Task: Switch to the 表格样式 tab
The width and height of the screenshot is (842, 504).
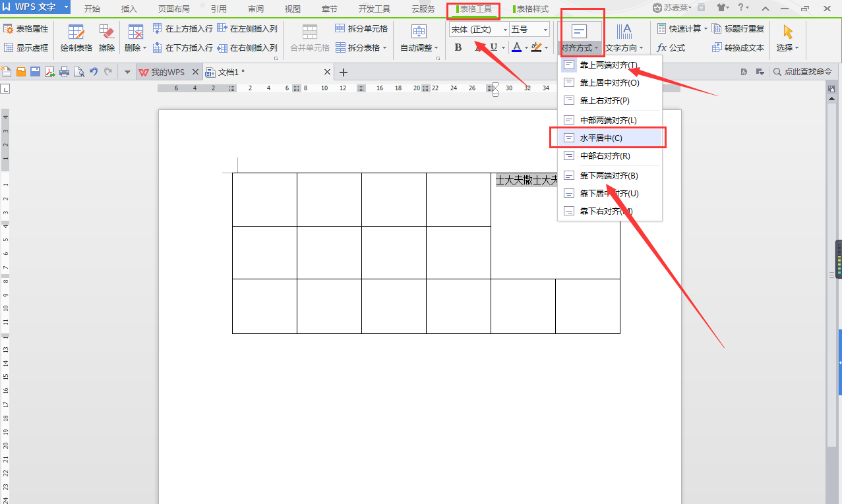Action: [531, 9]
